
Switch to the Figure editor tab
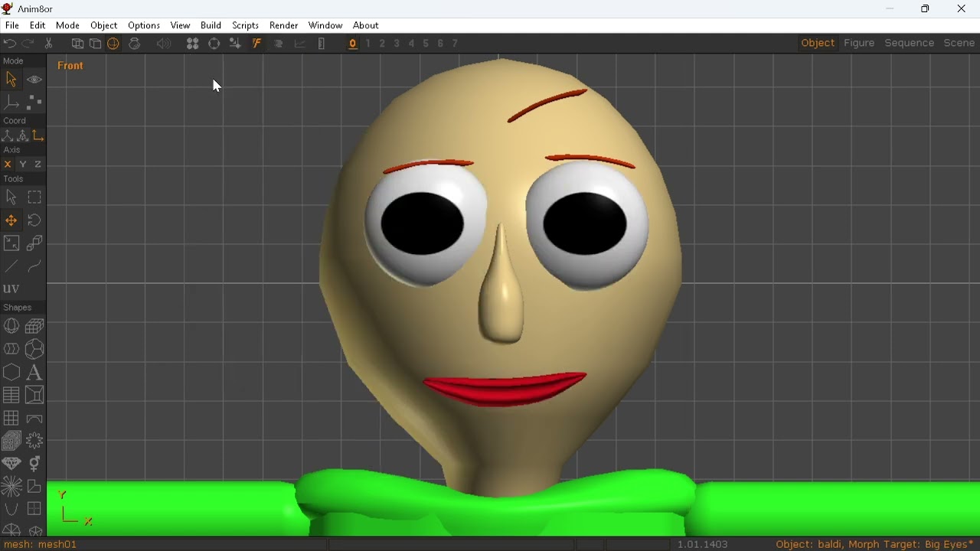tap(859, 44)
